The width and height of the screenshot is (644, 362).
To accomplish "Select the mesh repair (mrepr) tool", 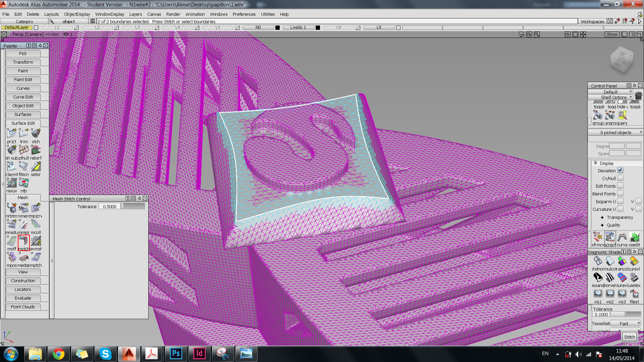I will coord(23,224).
